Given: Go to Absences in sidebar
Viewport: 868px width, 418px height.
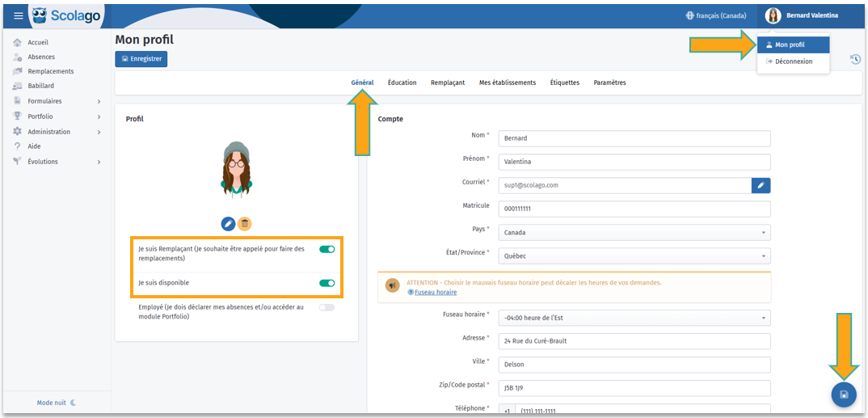Looking at the screenshot, I should tap(41, 57).
